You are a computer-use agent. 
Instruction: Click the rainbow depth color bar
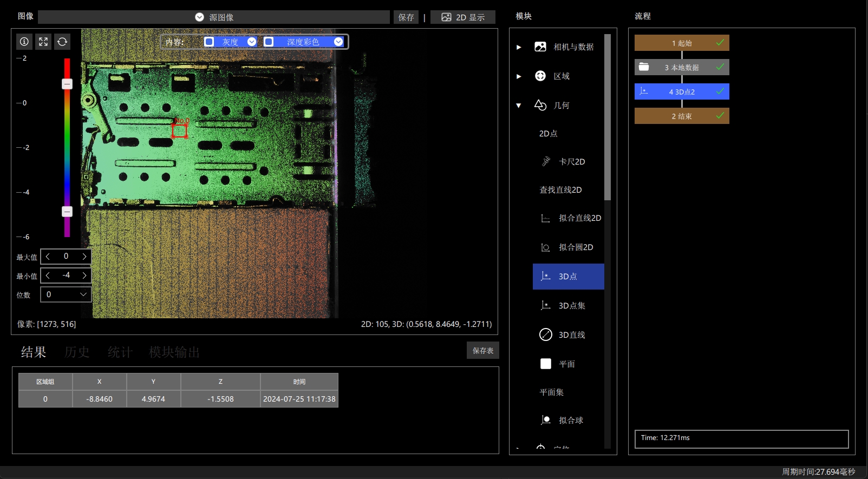click(x=67, y=147)
